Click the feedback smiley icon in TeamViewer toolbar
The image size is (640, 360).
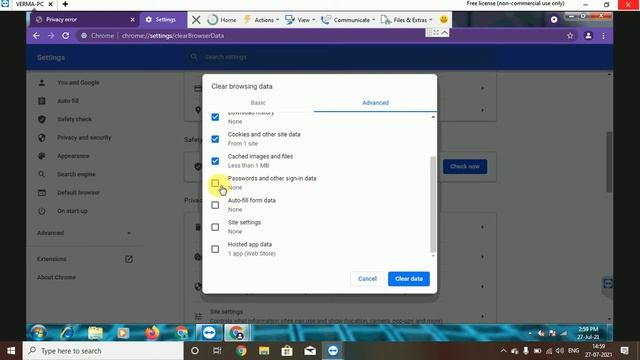[x=444, y=19]
